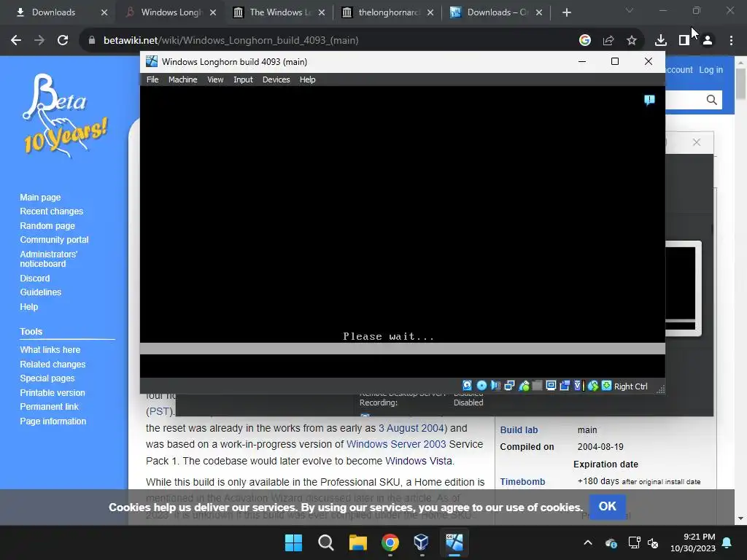Open the Timebomb infobox link

522,482
